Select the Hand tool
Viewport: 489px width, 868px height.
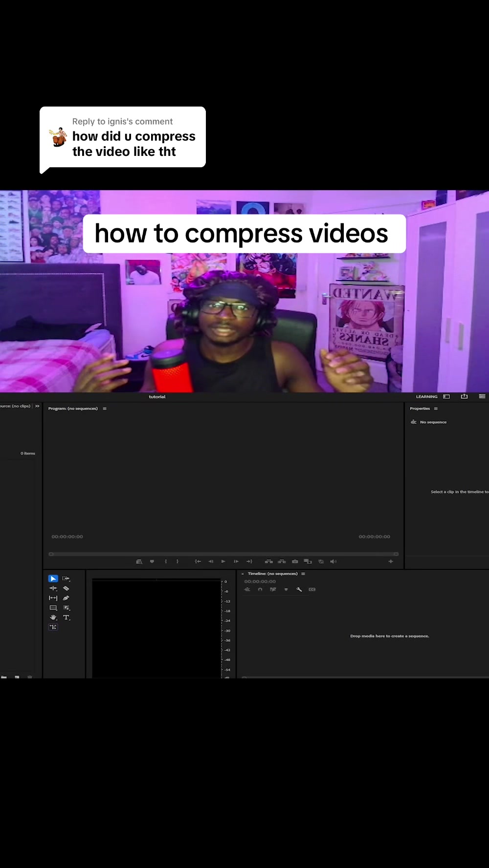(53, 618)
